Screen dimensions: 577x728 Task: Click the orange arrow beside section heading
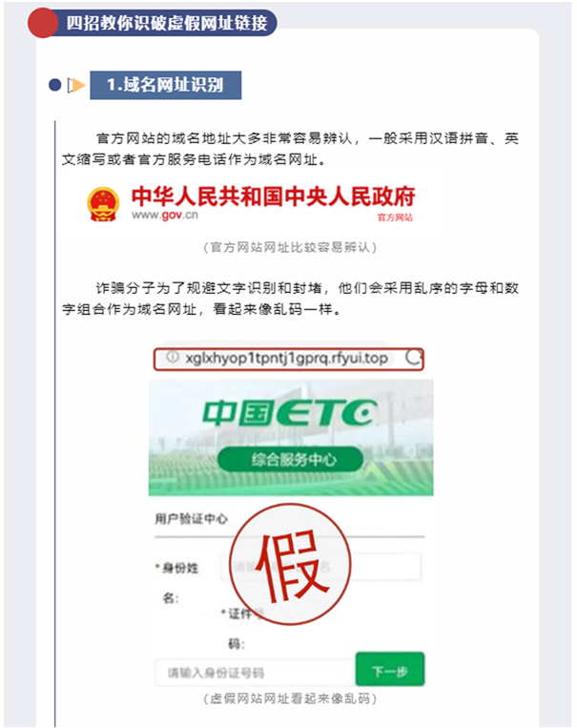pos(77,85)
